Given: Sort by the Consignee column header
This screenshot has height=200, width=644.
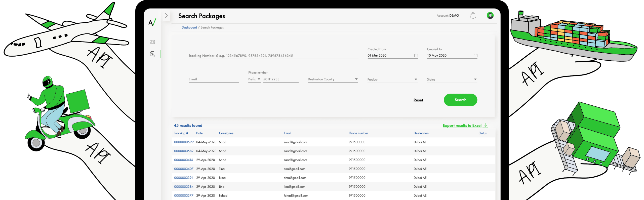Looking at the screenshot, I should click(x=226, y=133).
